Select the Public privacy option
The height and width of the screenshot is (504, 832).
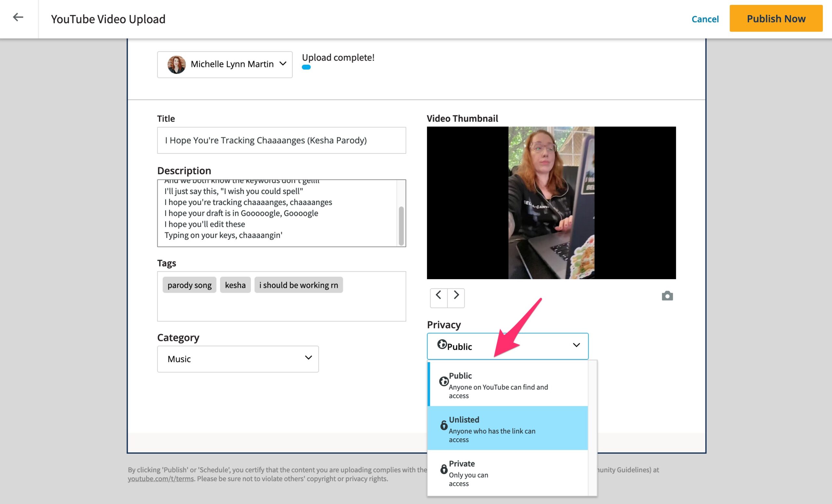[507, 384]
